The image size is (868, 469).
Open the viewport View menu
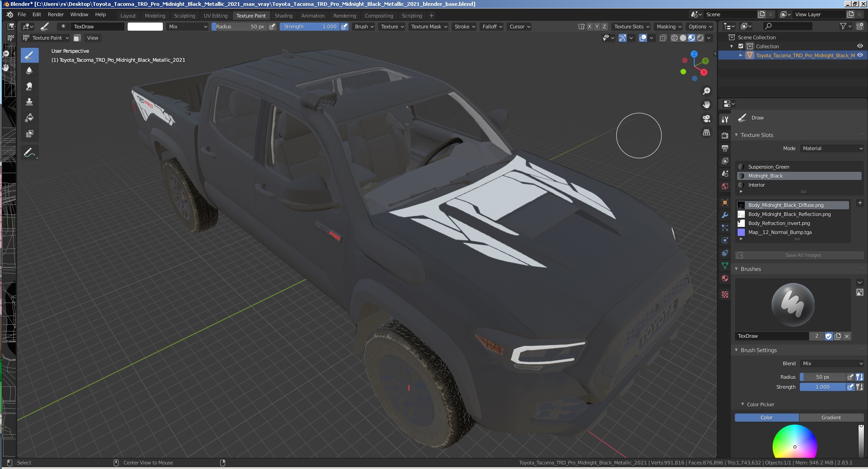coord(92,38)
